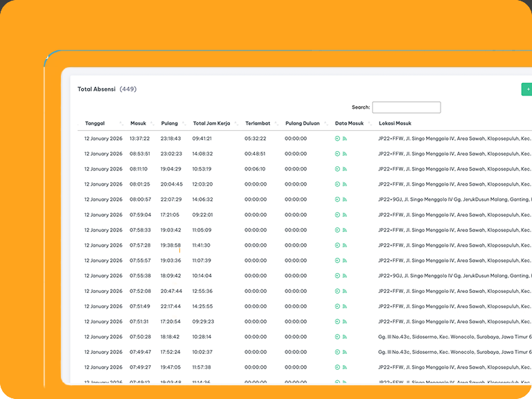Click the green signal icon in the 13:37:22 row

tap(344, 139)
